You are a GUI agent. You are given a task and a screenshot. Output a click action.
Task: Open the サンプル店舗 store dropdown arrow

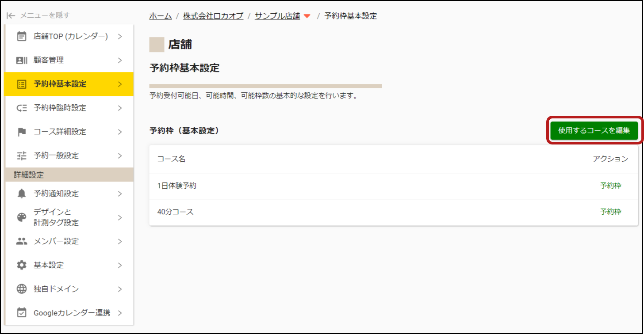point(307,16)
